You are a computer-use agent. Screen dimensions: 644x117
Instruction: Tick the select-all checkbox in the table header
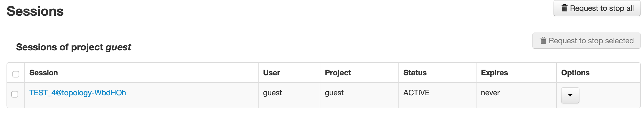pyautogui.click(x=16, y=74)
